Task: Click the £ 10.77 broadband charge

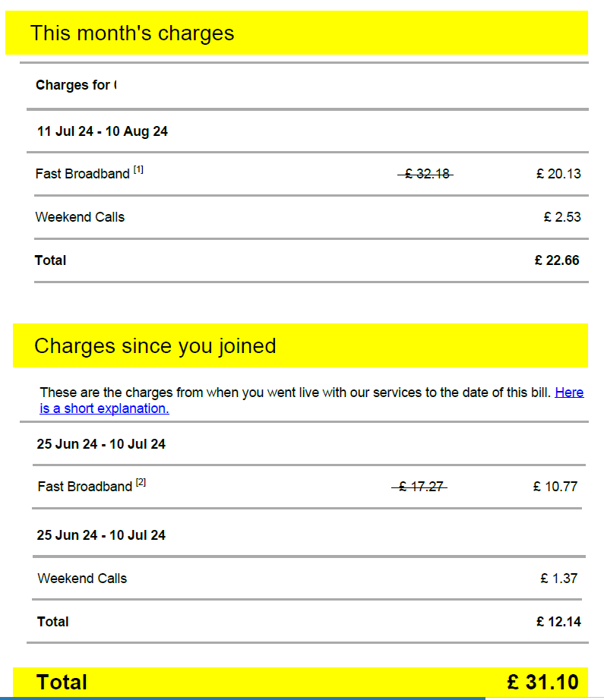Action: [x=555, y=487]
